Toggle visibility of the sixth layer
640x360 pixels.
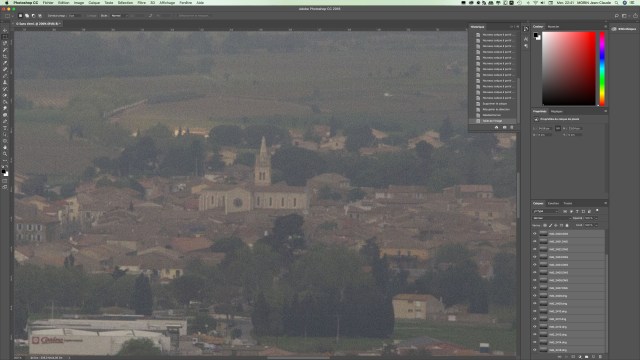click(535, 272)
